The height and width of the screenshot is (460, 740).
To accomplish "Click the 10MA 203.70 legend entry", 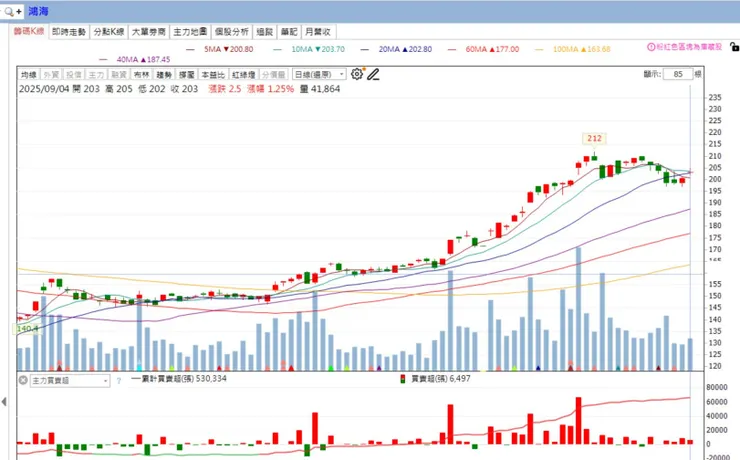I will click(x=309, y=49).
